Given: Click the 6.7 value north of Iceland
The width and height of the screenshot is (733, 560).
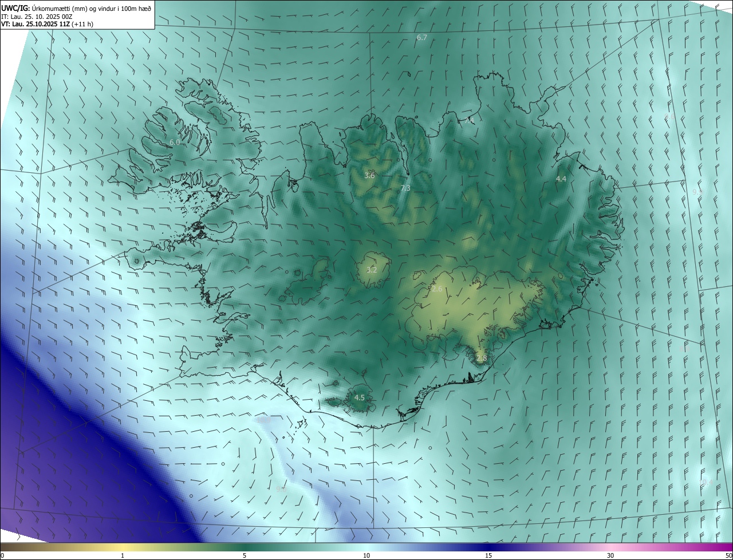Looking at the screenshot, I should pyautogui.click(x=422, y=37).
